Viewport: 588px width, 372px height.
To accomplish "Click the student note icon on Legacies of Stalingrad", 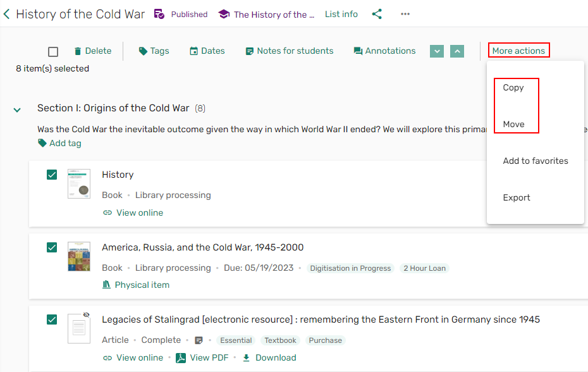I will pos(199,340).
